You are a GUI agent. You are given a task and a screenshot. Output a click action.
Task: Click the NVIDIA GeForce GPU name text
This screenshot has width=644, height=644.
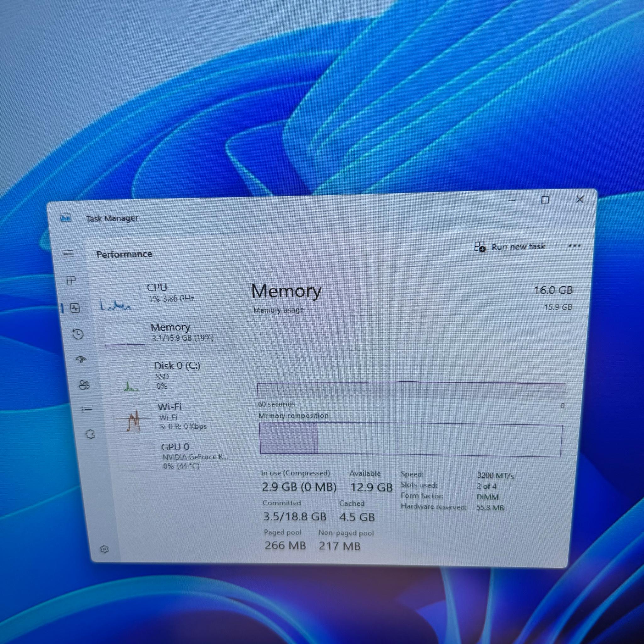pos(196,457)
